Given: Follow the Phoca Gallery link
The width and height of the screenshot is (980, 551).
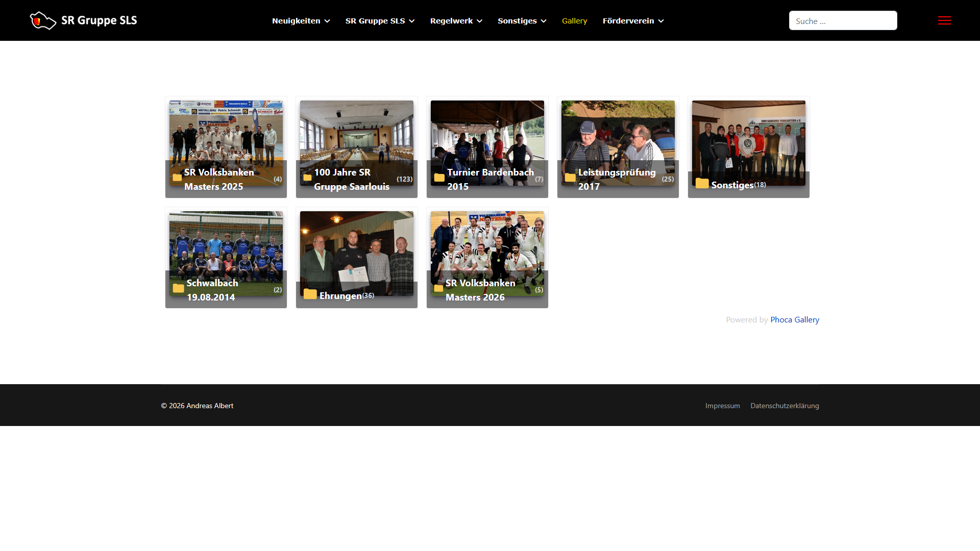Looking at the screenshot, I should click(794, 320).
